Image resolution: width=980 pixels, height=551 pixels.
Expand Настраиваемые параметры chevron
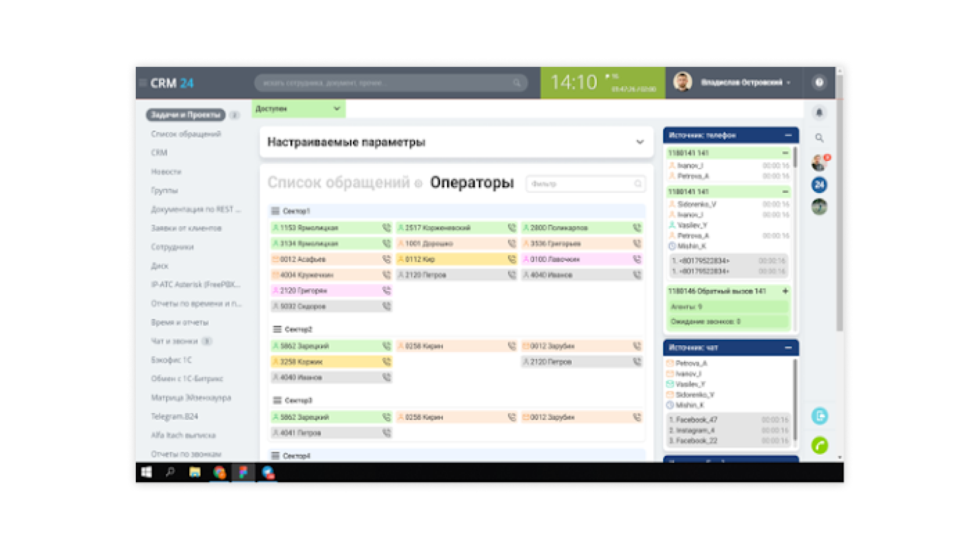640,142
